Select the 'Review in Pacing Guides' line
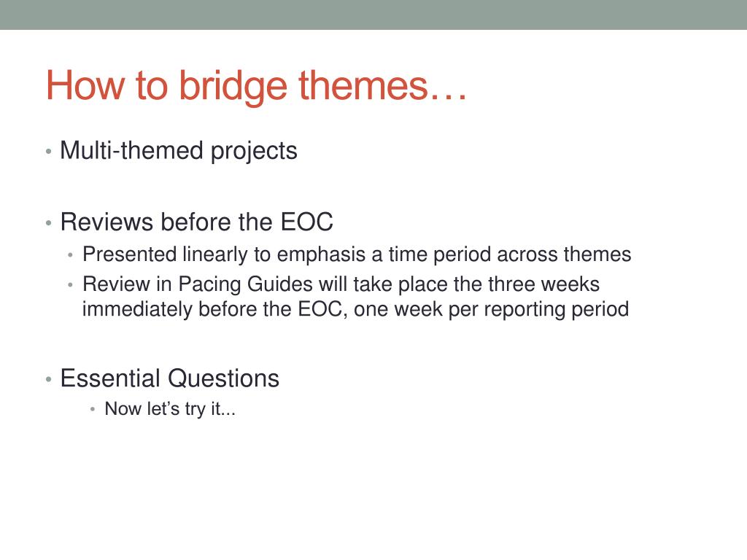The width and height of the screenshot is (747, 560). [x=341, y=284]
